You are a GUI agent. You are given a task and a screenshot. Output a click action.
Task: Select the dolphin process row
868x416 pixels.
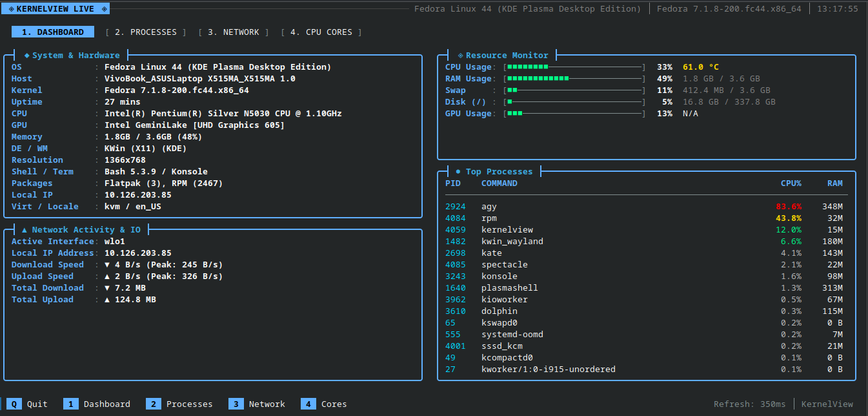[x=644, y=311]
